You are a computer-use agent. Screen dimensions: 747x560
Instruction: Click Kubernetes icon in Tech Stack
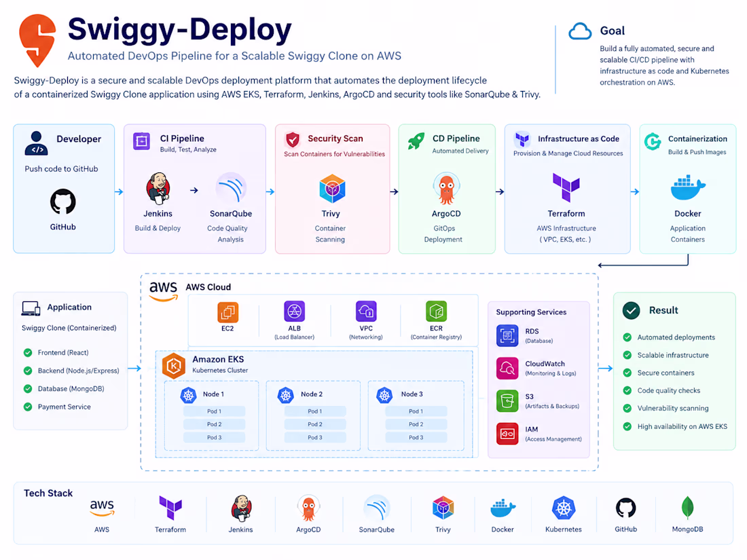pos(564,508)
